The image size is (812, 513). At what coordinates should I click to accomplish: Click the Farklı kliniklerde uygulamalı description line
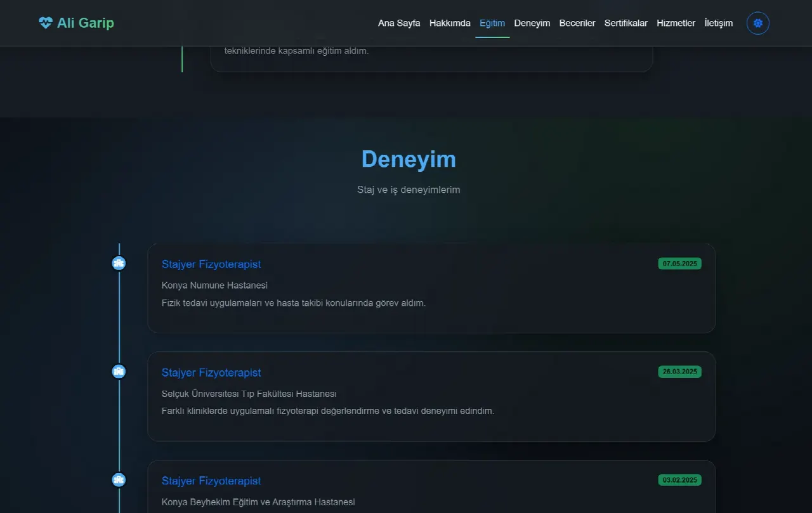coord(328,411)
